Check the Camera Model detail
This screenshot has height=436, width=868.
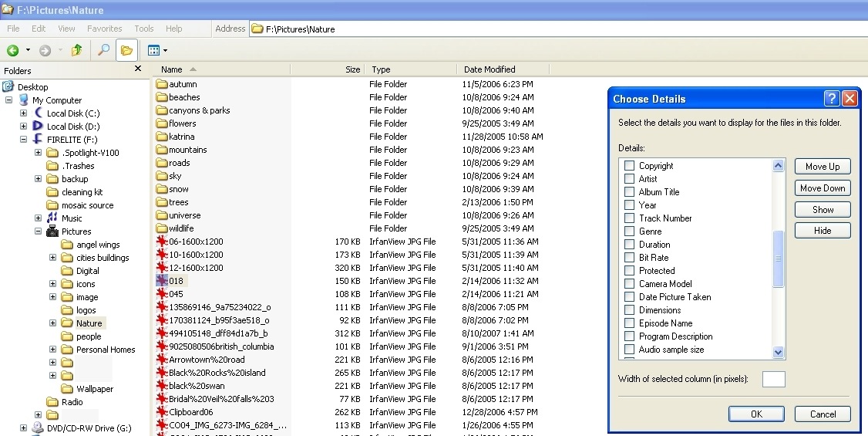click(x=629, y=284)
